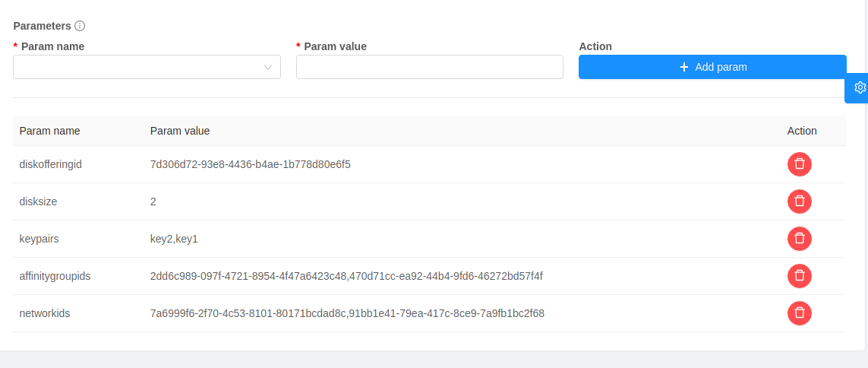Focus the Param value input field
This screenshot has height=368, width=868.
click(x=429, y=67)
